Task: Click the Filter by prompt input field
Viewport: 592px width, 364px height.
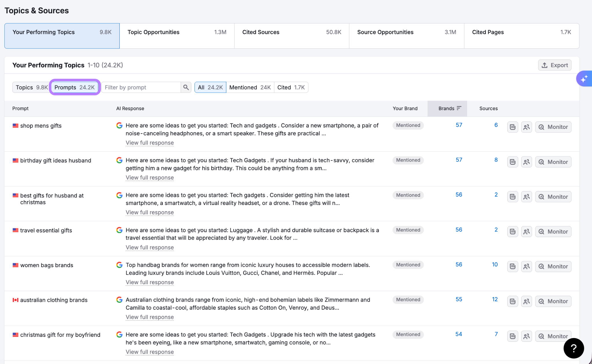Action: click(x=141, y=87)
